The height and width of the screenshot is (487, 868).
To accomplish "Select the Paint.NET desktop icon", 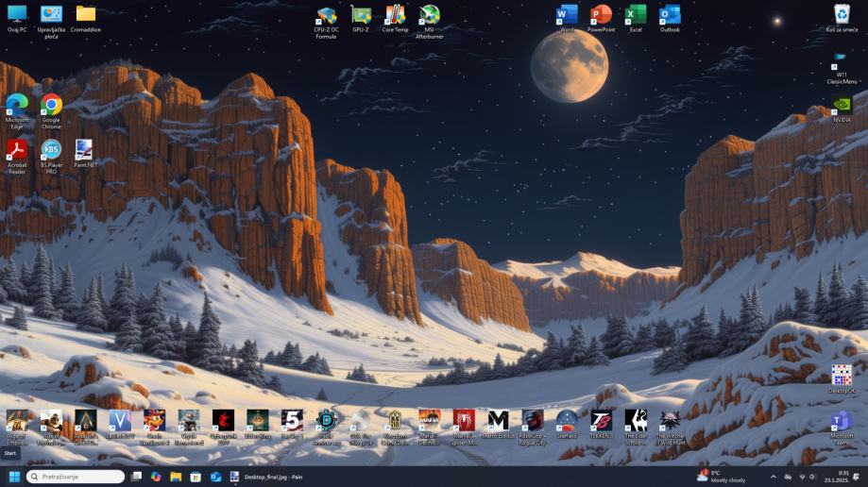I will 85,153.
